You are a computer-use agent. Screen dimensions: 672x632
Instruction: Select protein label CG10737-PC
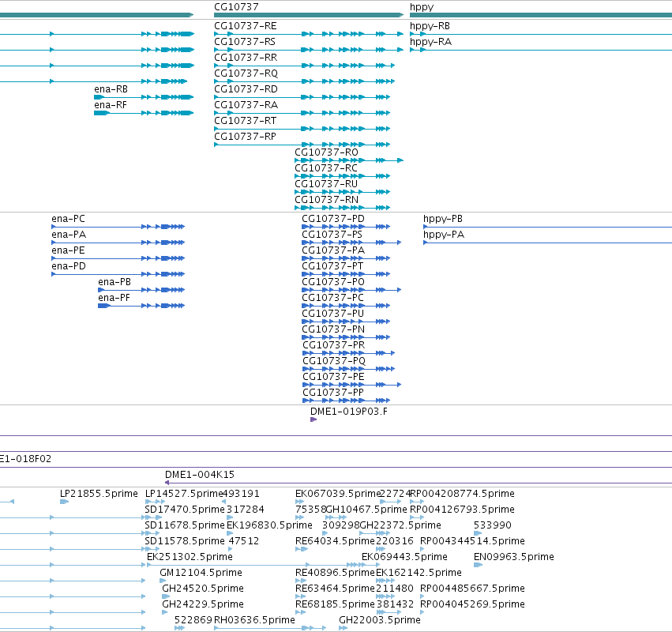coord(332,298)
